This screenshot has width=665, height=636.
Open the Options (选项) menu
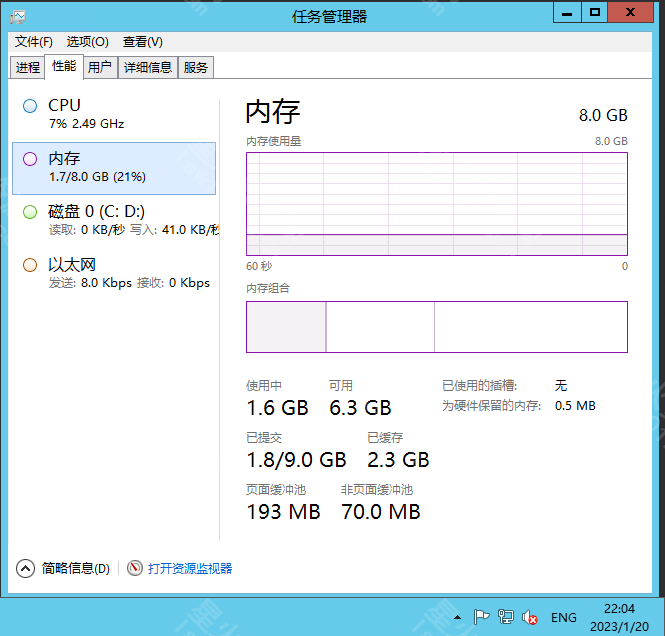point(87,42)
